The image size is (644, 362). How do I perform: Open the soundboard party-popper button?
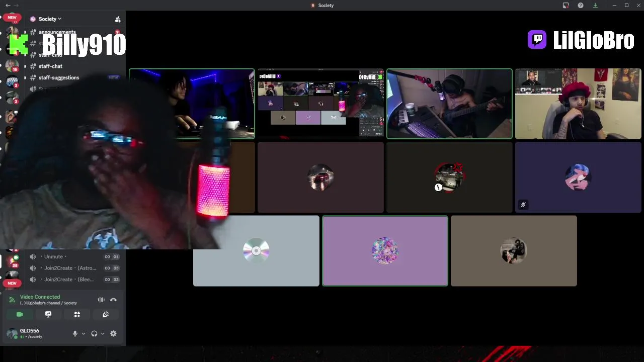coord(106,314)
